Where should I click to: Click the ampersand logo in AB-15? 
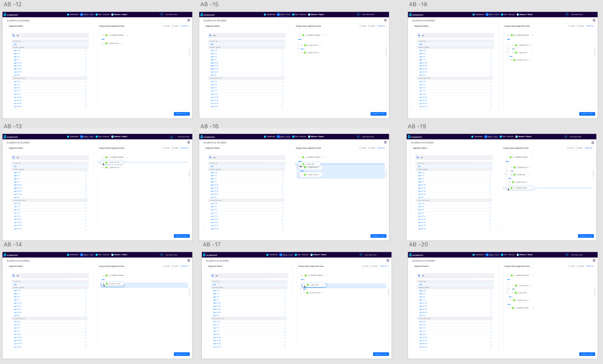[x=207, y=15]
